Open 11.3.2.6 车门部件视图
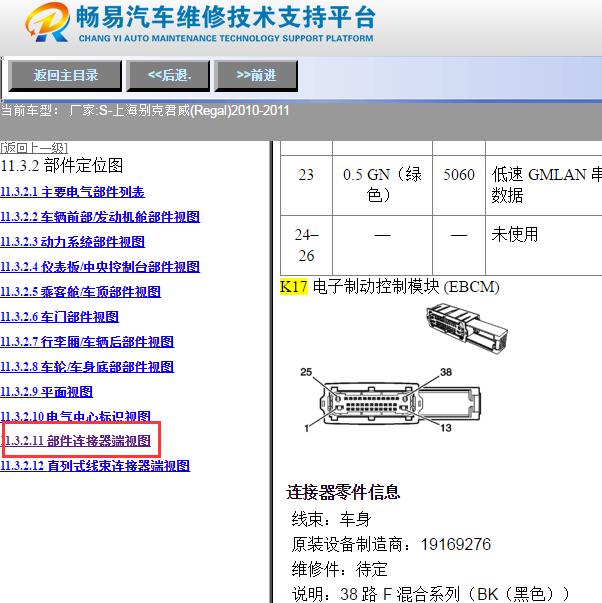Screen dimensions: 602x603 59,317
